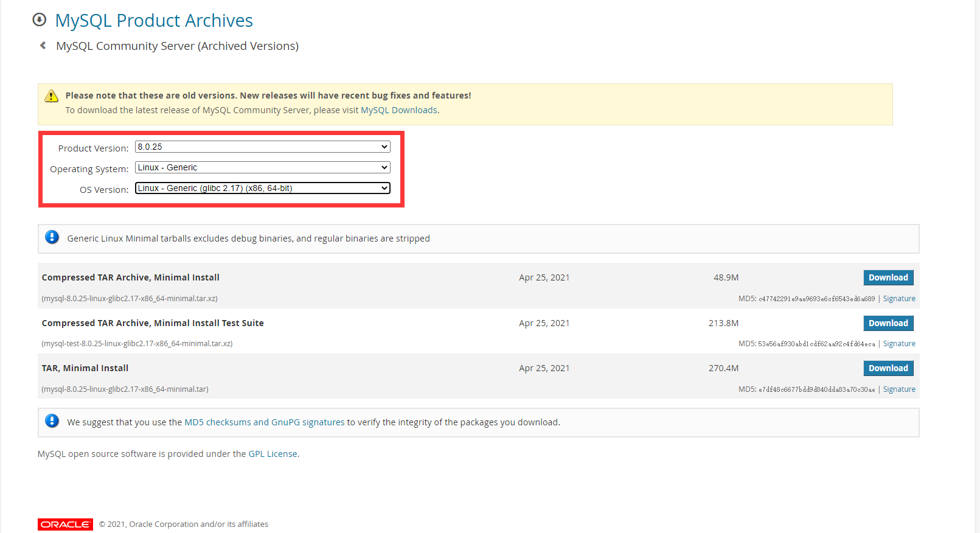Click MySQL Community Server (Archived Versions) title
Viewport: 980px width, 533px height.
point(178,46)
